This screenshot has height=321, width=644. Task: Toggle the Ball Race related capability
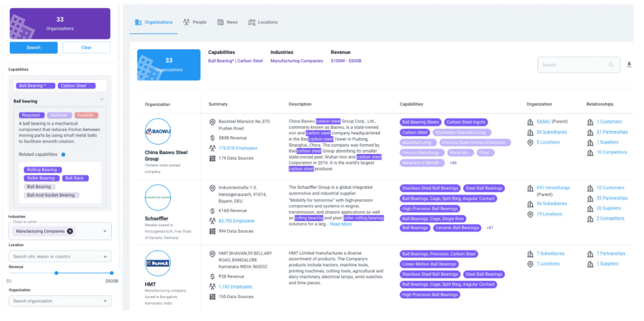tap(76, 178)
